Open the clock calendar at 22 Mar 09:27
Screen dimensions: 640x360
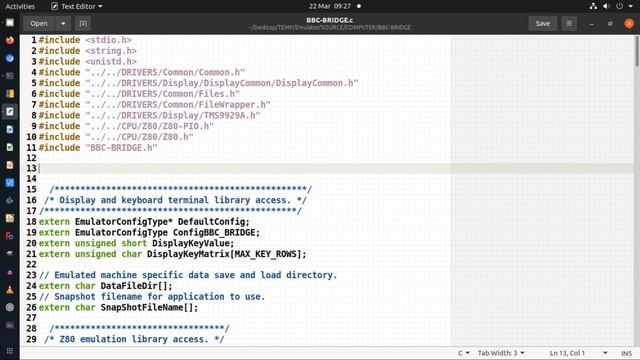(330, 6)
